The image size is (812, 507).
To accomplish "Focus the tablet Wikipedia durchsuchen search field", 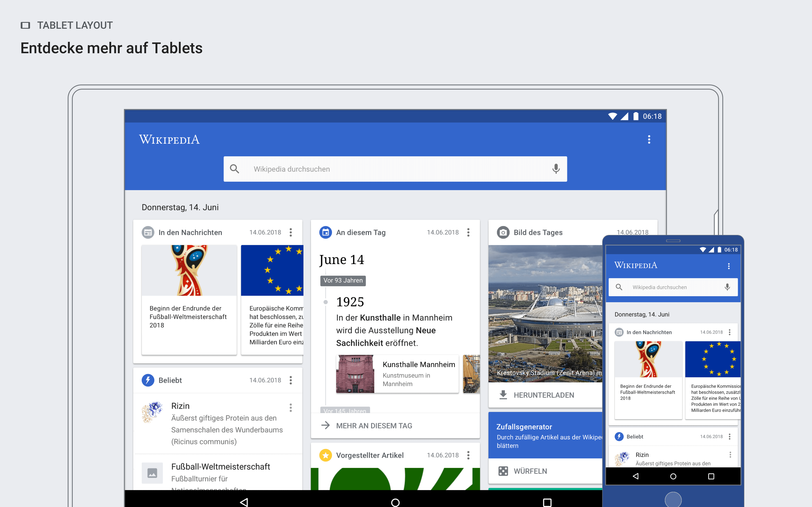I will 395,169.
